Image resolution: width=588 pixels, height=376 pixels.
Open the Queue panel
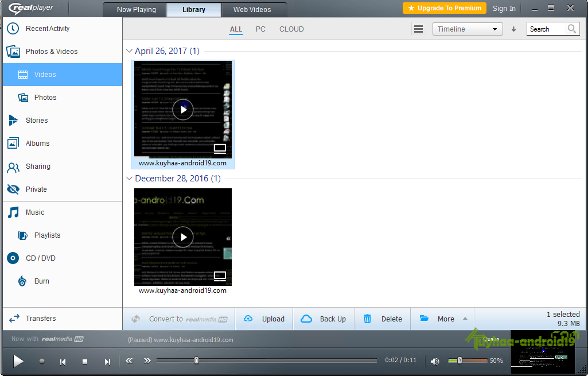click(491, 339)
